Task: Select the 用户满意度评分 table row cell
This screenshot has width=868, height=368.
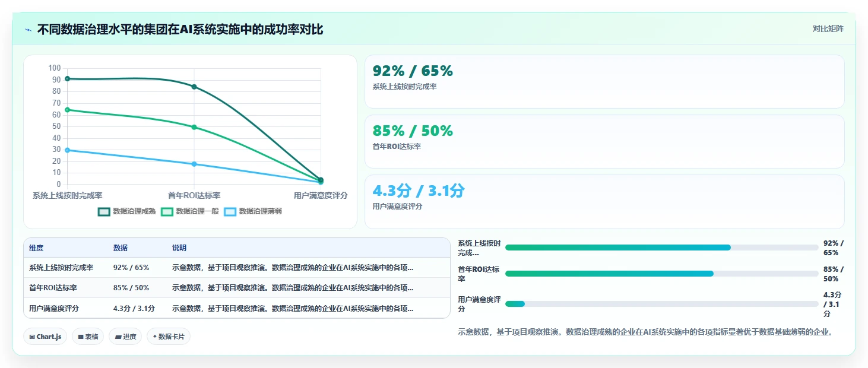Action: [x=54, y=309]
